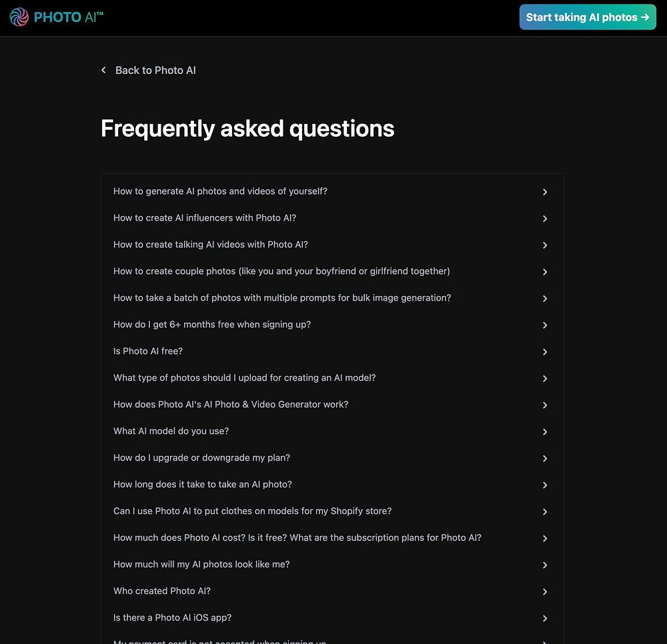The height and width of the screenshot is (644, 667).
Task: Click 'Start taking AI photos' button
Action: (x=588, y=17)
